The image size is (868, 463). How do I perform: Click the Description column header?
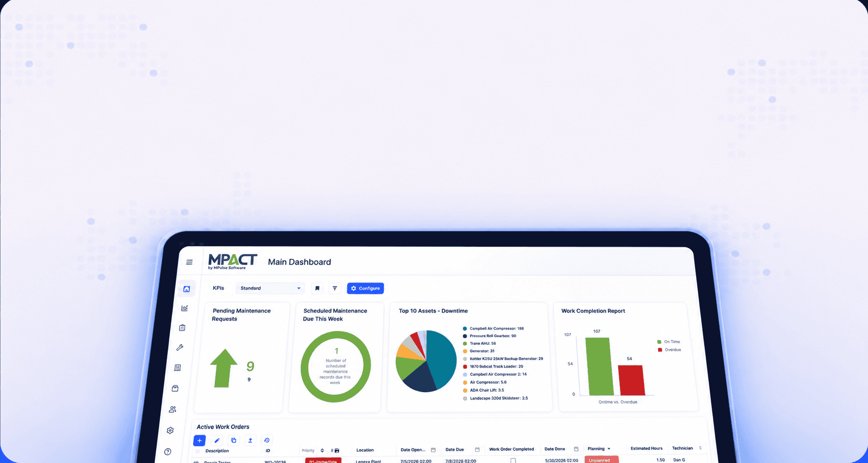217,451
